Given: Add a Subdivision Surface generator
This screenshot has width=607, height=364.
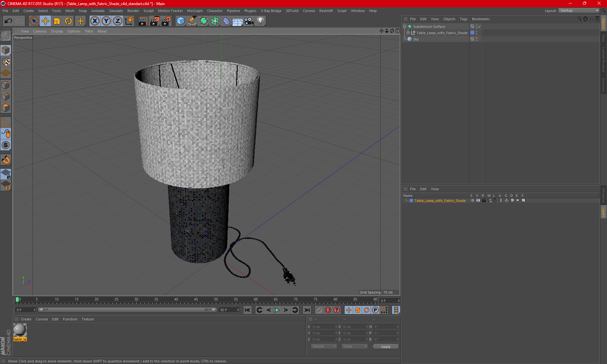Looking at the screenshot, I should coord(204,21).
